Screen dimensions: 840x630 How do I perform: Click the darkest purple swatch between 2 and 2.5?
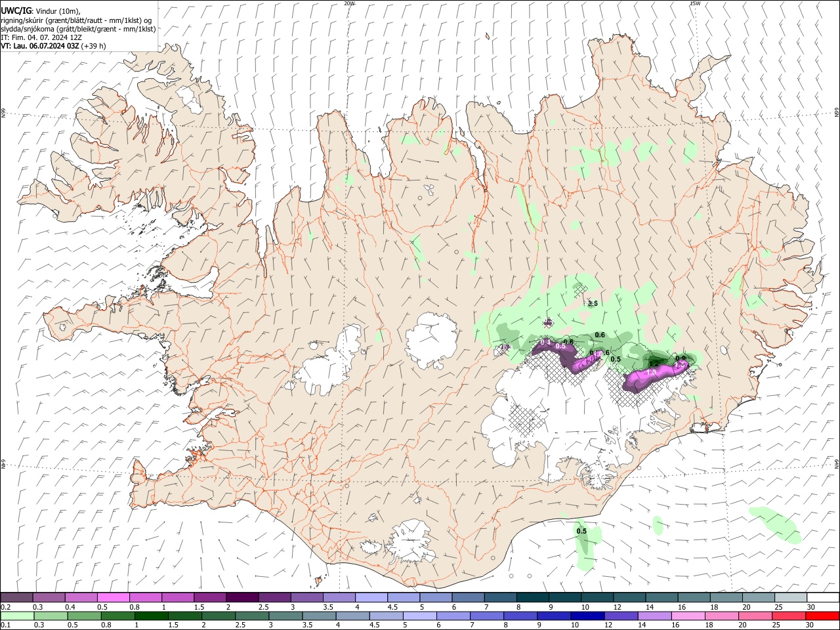(241, 597)
